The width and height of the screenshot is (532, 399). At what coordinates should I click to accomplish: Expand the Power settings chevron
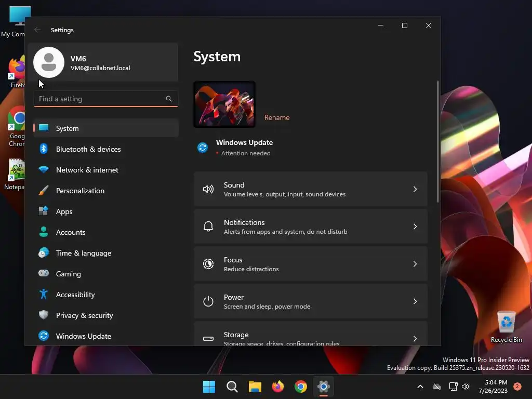click(415, 301)
